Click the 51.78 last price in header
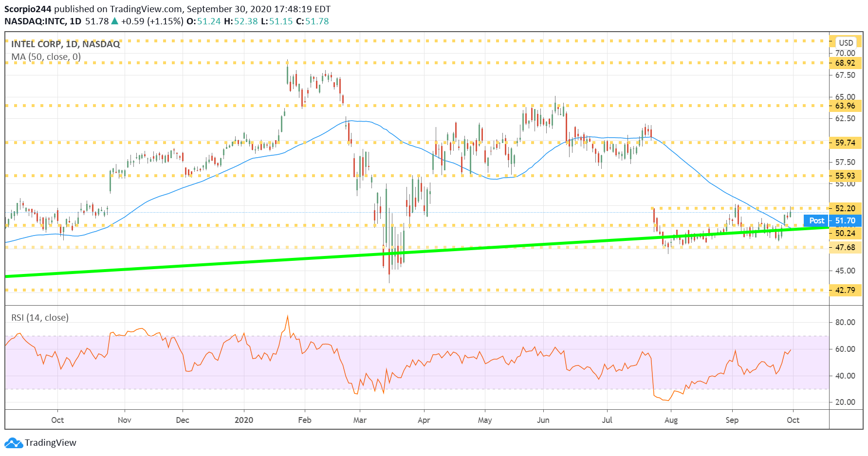The width and height of the screenshot is (868, 456). click(x=97, y=21)
